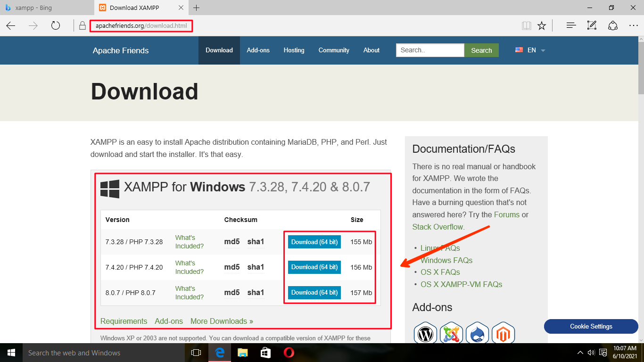This screenshot has width=644, height=362.
Task: Open the Windows FAQs link
Action: tap(446, 260)
